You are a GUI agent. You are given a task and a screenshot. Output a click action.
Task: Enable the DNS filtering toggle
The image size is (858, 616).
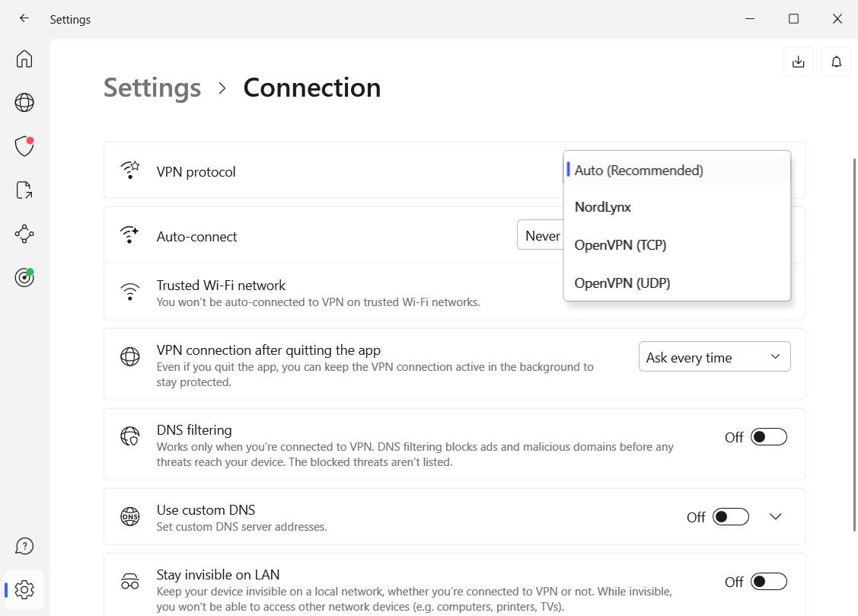tap(768, 437)
